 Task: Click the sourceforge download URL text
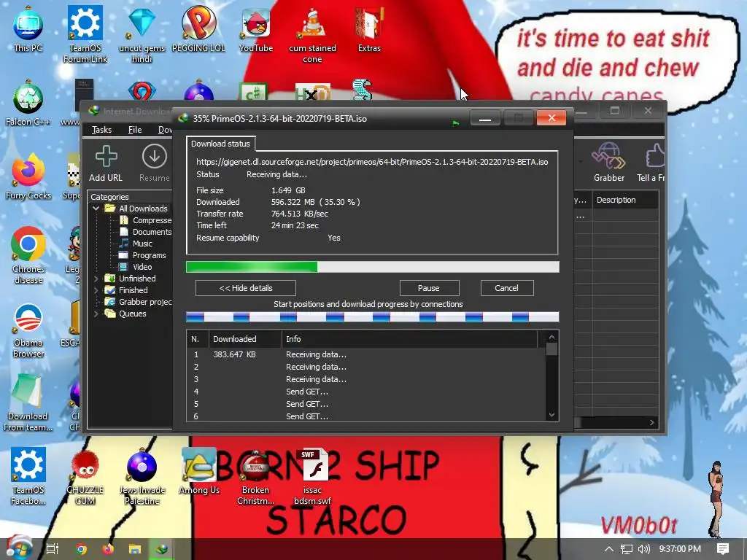click(372, 162)
